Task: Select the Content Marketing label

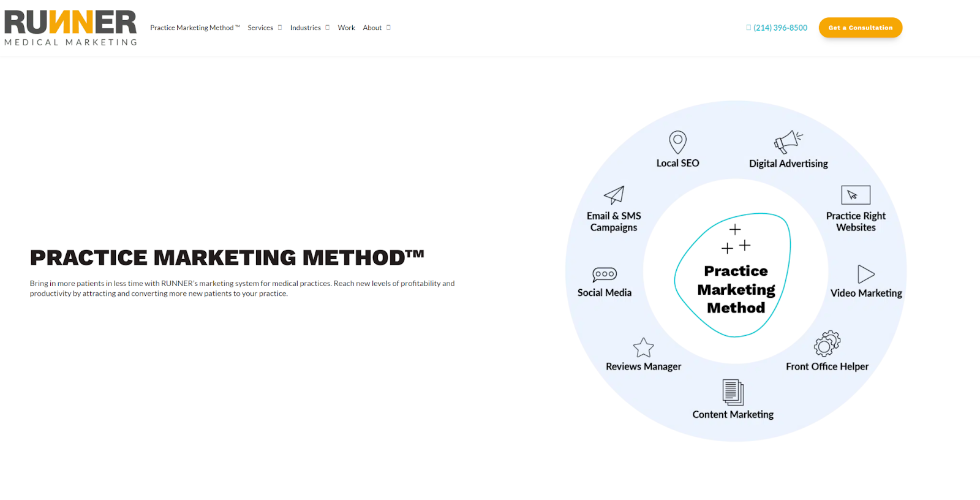Action: 733,414
